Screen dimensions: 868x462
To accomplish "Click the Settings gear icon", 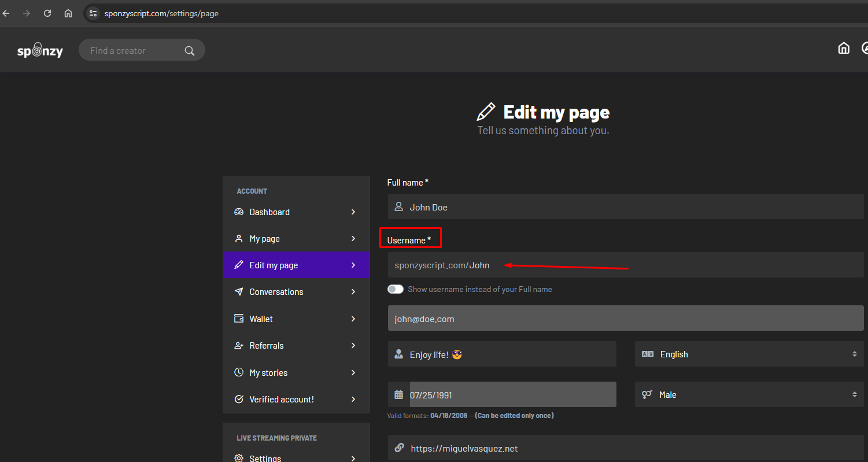I will (239, 458).
